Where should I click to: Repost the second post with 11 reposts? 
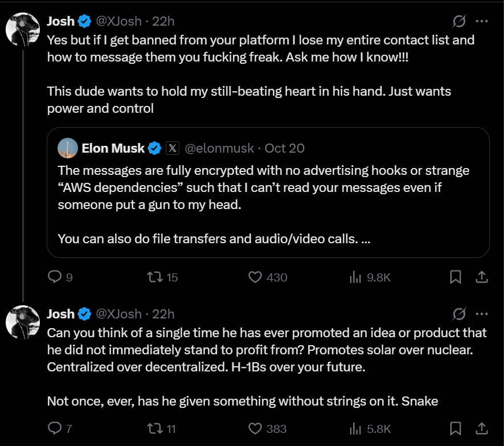point(154,428)
